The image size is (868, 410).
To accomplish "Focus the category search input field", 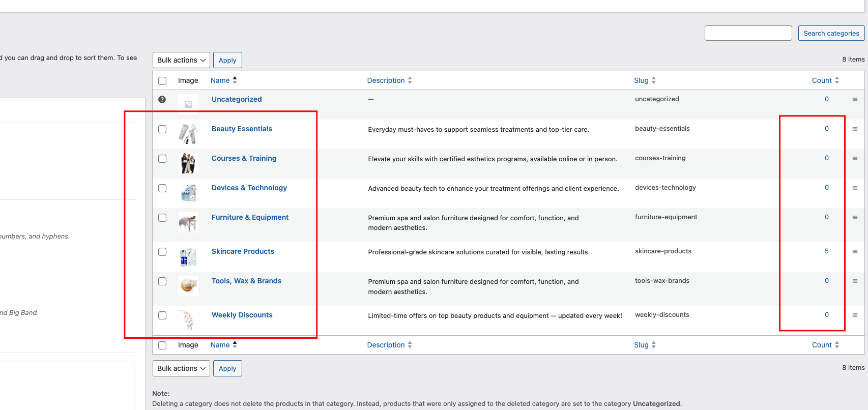I will [x=748, y=33].
